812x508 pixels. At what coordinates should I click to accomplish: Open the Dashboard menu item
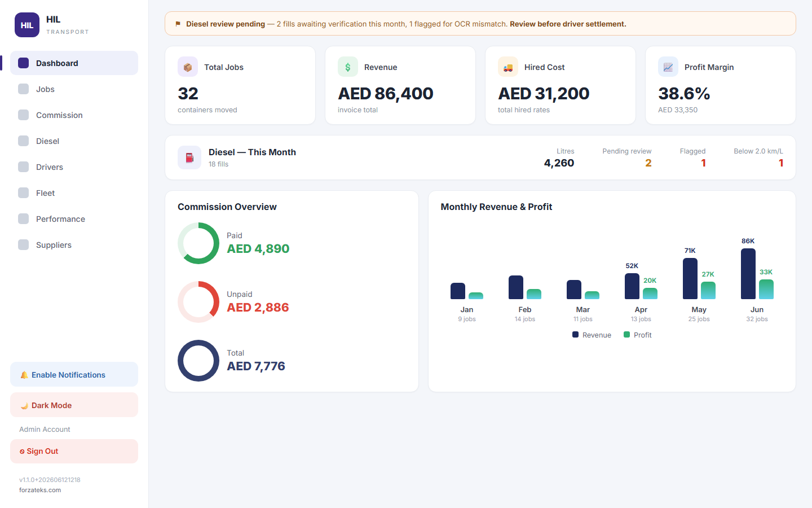[74, 63]
